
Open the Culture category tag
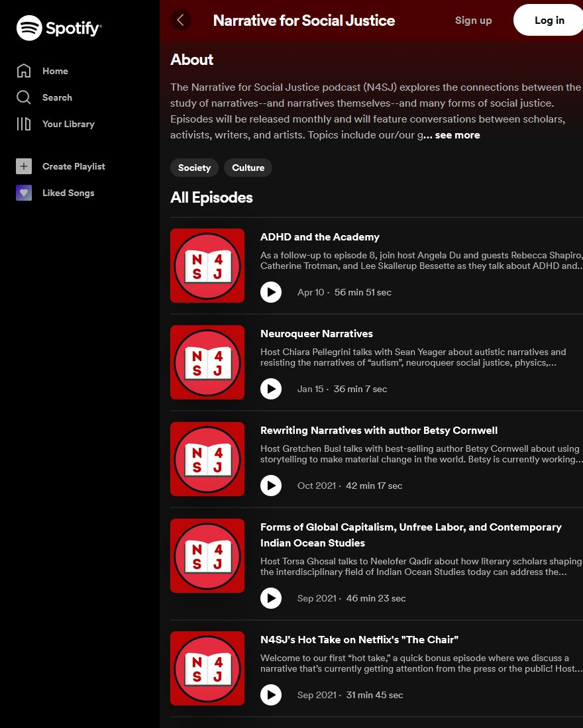click(248, 168)
